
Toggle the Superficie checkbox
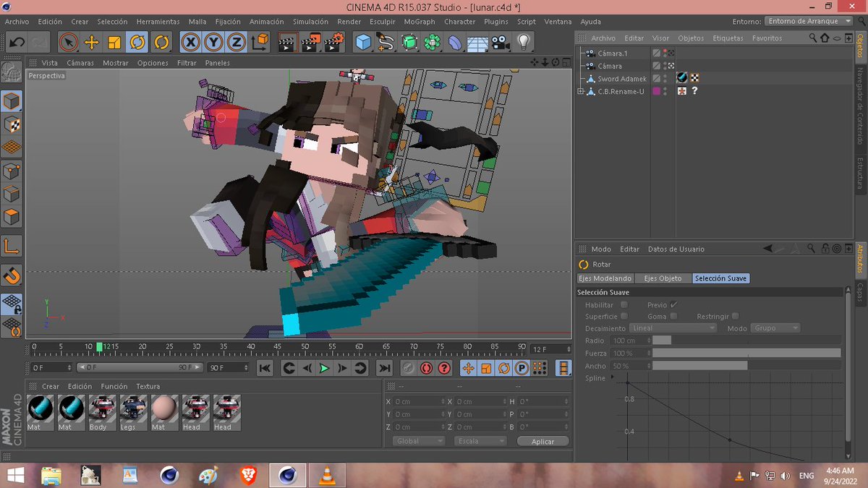coord(624,316)
